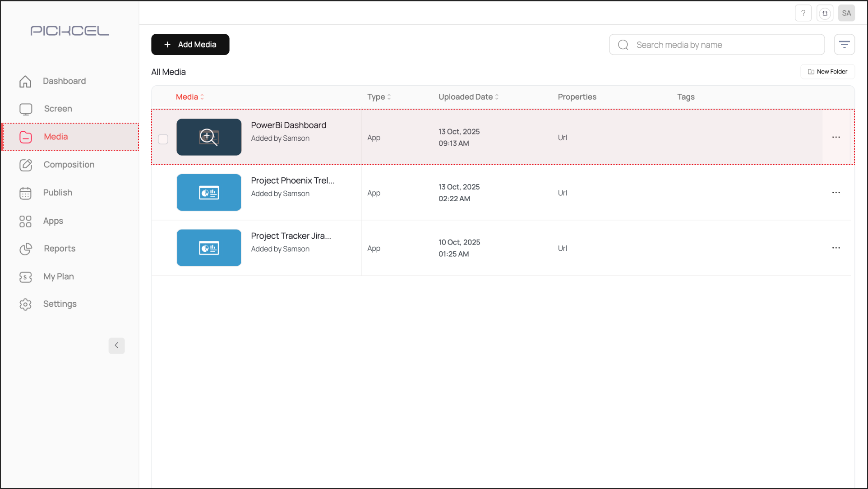Image resolution: width=868 pixels, height=489 pixels.
Task: Click the Add Media button
Action: click(x=190, y=45)
